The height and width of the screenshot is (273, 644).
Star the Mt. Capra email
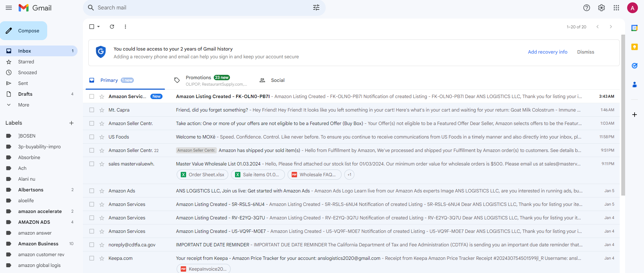click(102, 110)
